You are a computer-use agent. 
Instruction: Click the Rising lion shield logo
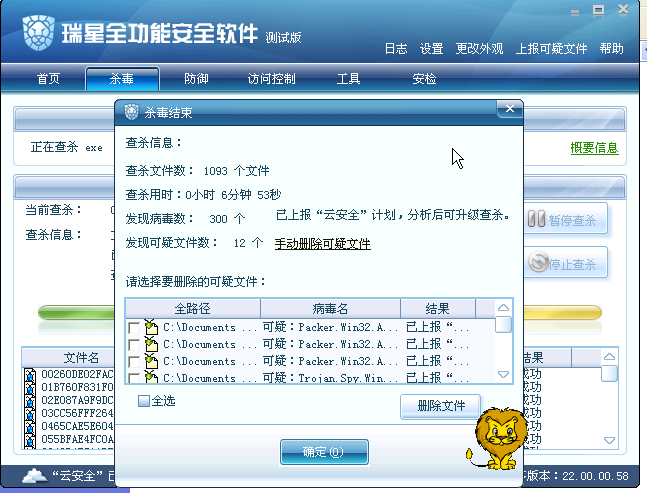tap(38, 33)
